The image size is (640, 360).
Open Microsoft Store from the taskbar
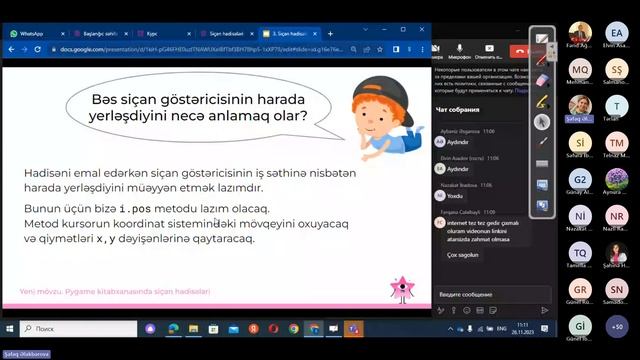click(x=213, y=329)
